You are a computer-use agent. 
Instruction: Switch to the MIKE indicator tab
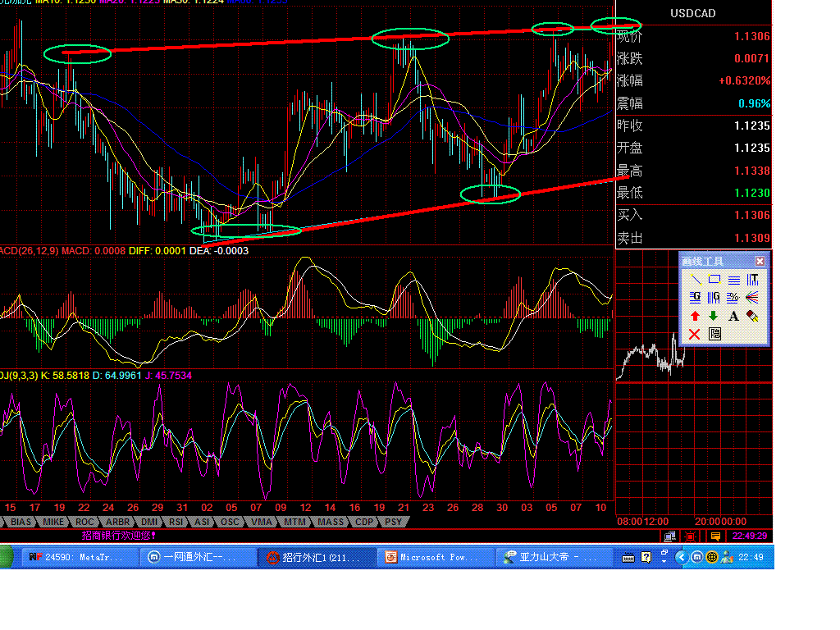(x=53, y=522)
